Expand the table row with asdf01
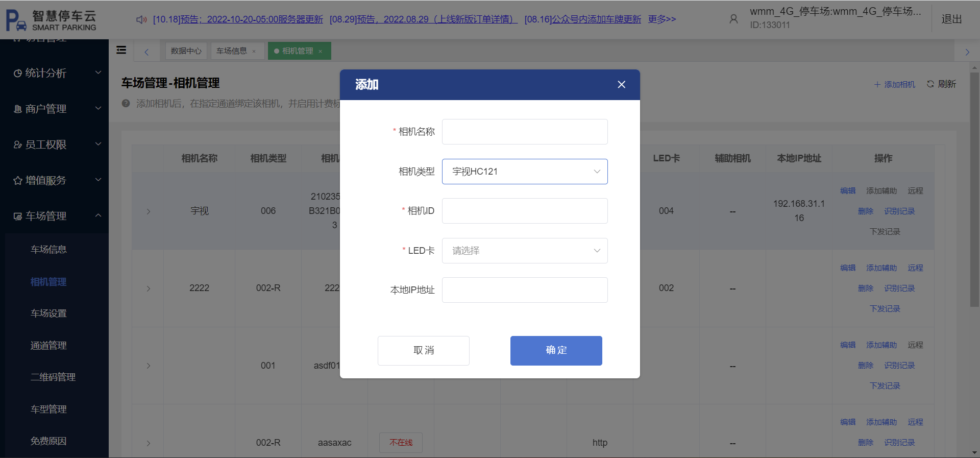 pyautogui.click(x=149, y=366)
